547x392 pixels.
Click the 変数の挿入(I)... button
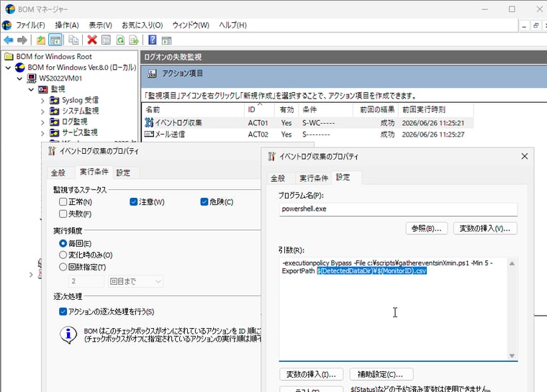[311, 374]
